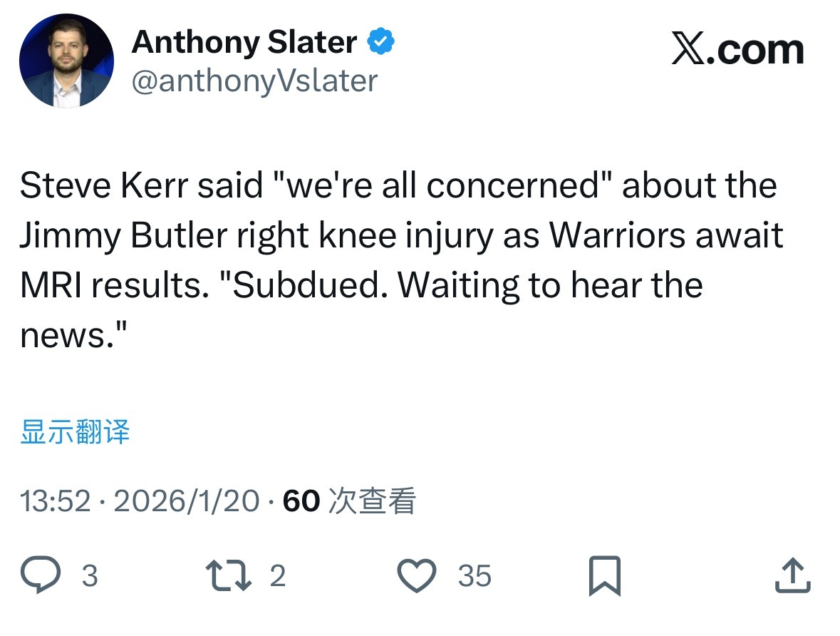Click the Anthony Slater display name
The height and width of the screenshot is (636, 840).
(244, 43)
